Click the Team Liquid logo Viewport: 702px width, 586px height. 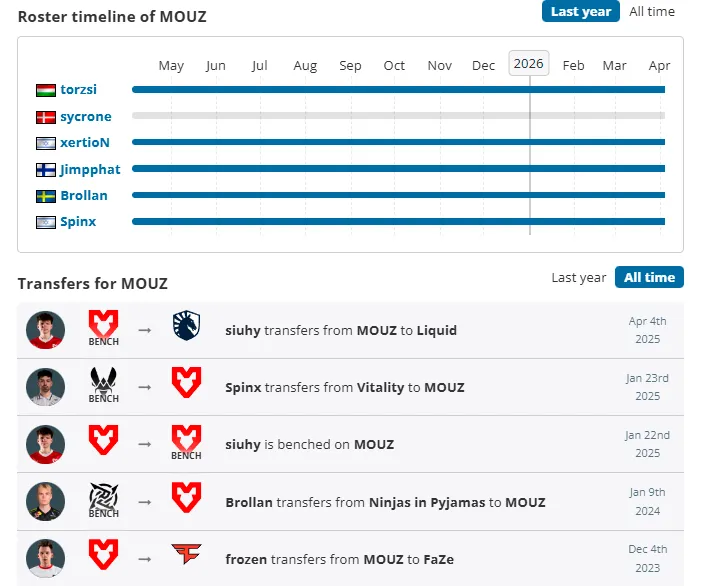(186, 325)
